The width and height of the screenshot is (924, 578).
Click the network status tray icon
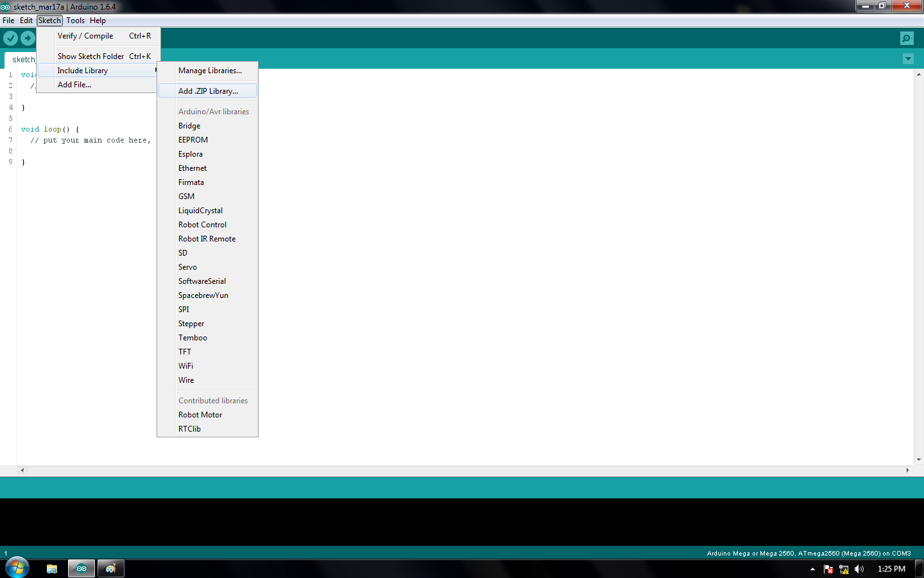click(844, 569)
